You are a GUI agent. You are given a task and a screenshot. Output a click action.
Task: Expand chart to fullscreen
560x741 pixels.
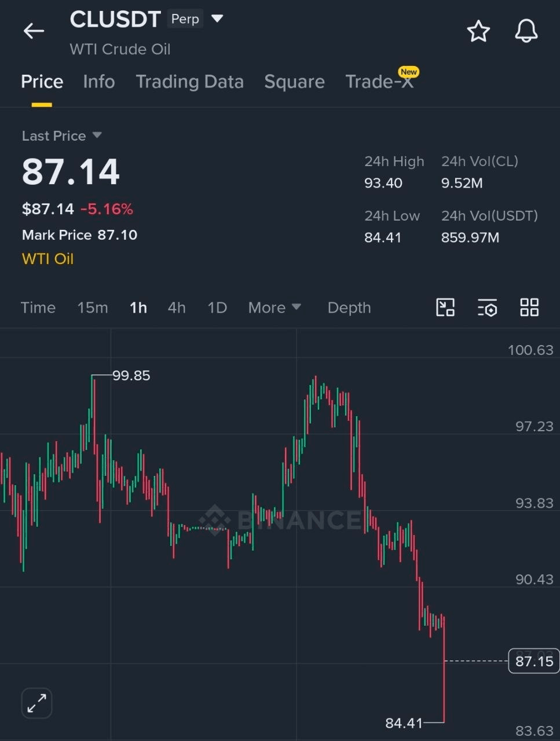36,703
